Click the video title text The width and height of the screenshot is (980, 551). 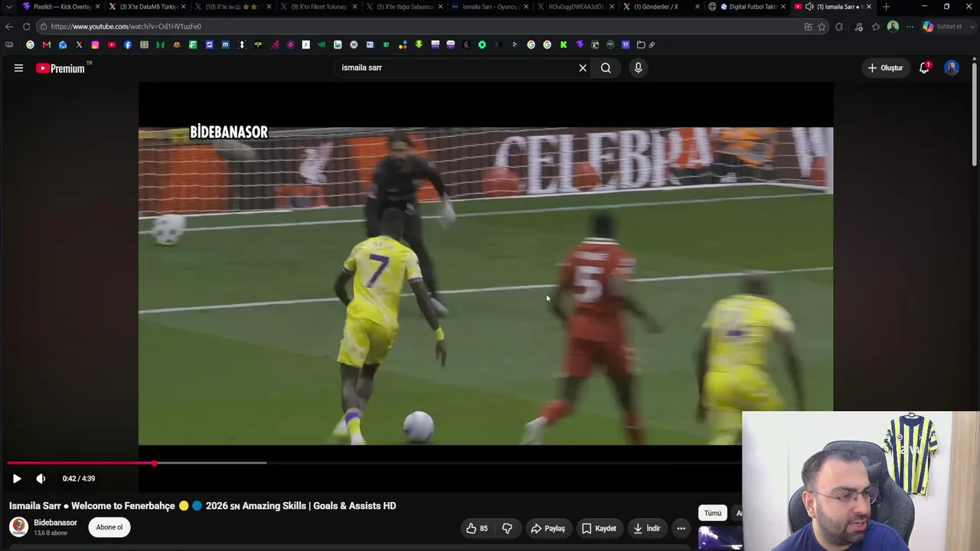pyautogui.click(x=202, y=506)
